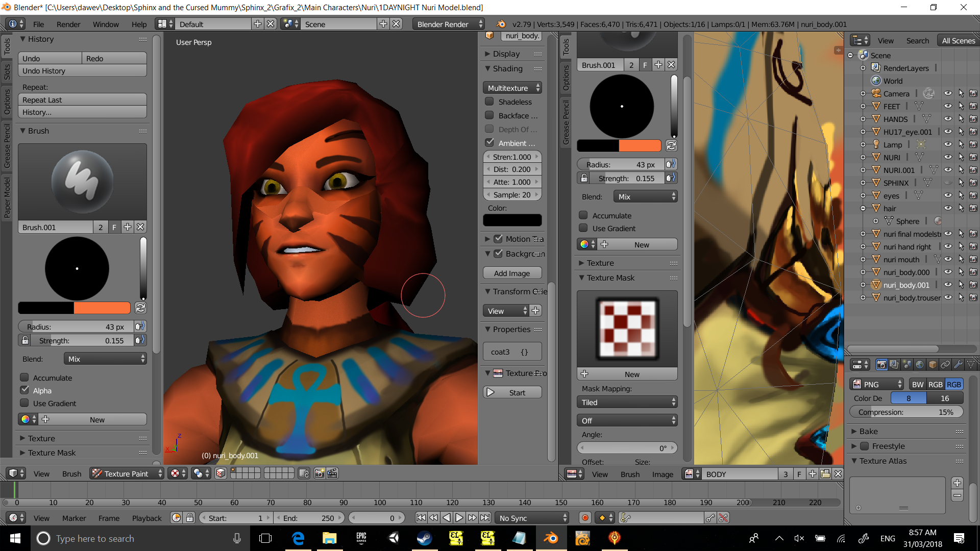Click the Add Image button
This screenshot has width=980, height=551.
(x=512, y=273)
